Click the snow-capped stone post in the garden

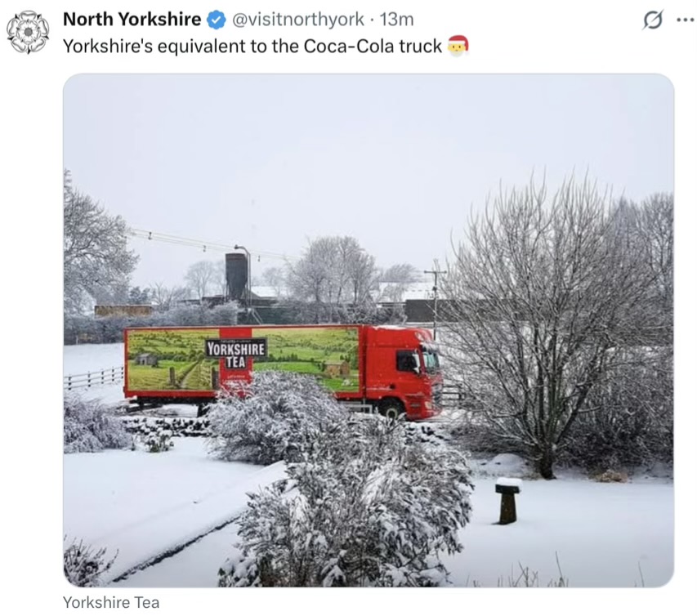tap(508, 501)
